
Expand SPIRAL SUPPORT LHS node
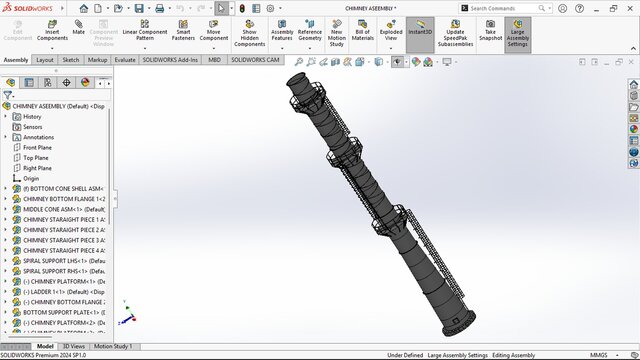[x=5, y=261]
